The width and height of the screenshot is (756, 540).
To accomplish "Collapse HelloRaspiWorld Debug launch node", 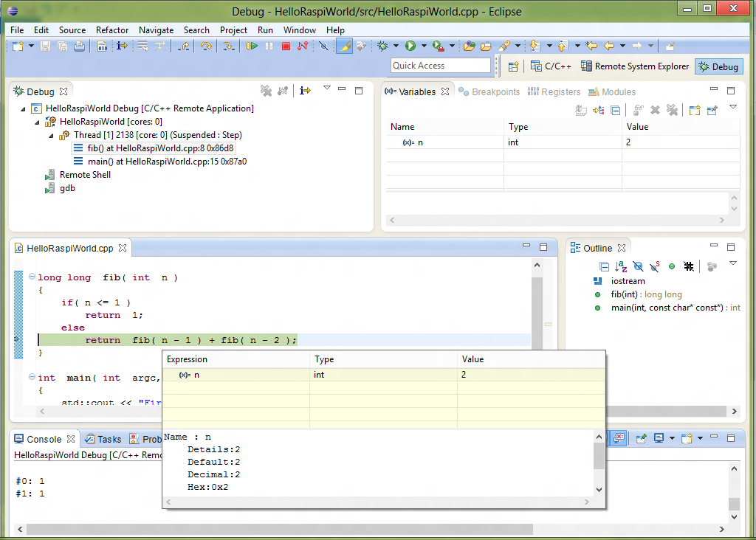I will point(23,109).
